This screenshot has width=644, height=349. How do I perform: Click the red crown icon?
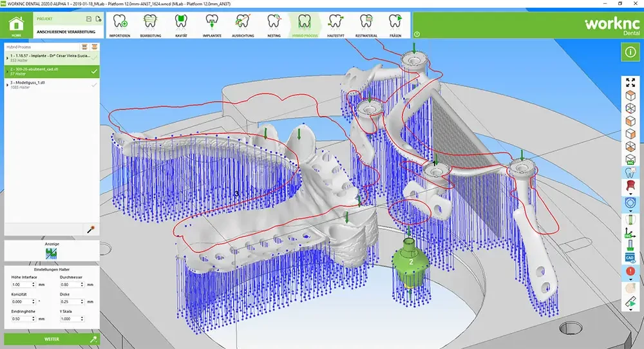[630, 185]
